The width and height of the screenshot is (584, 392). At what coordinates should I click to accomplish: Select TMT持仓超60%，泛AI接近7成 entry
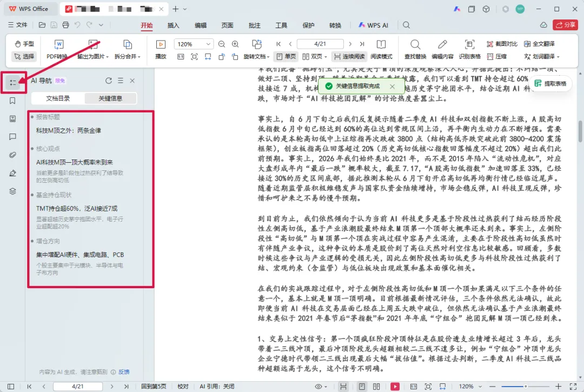77,209
